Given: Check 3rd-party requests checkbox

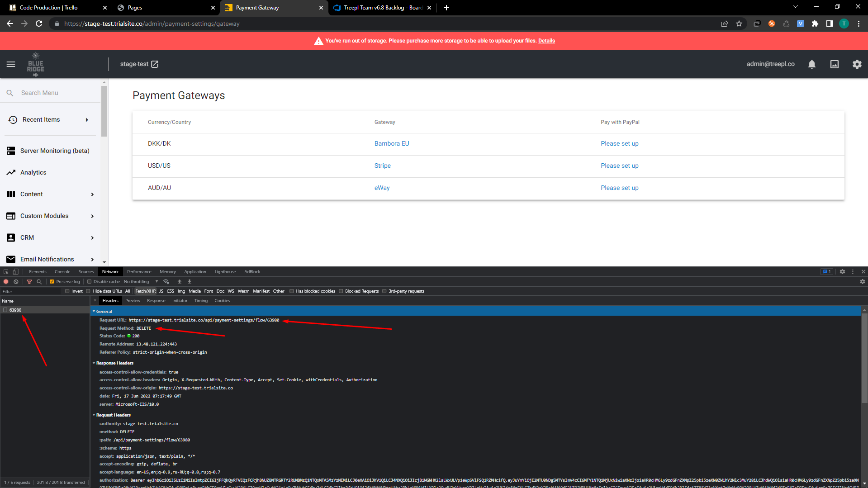Looking at the screenshot, I should point(384,291).
